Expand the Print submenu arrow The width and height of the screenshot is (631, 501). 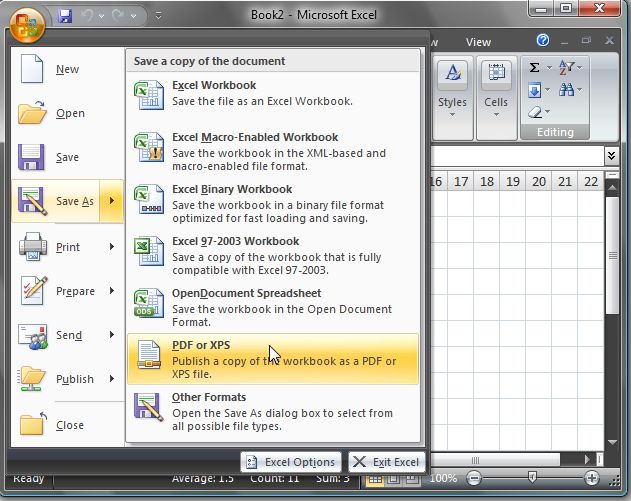click(112, 246)
